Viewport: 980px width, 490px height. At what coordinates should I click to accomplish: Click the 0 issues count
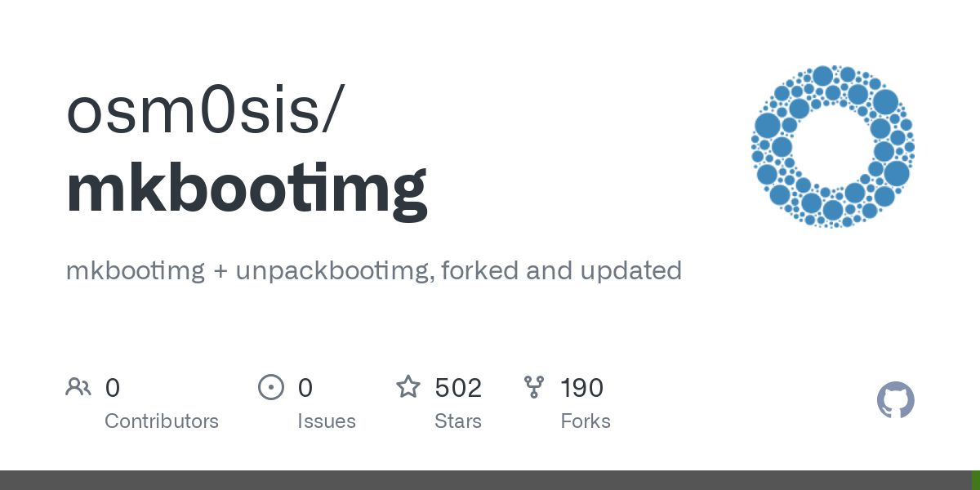point(305,388)
